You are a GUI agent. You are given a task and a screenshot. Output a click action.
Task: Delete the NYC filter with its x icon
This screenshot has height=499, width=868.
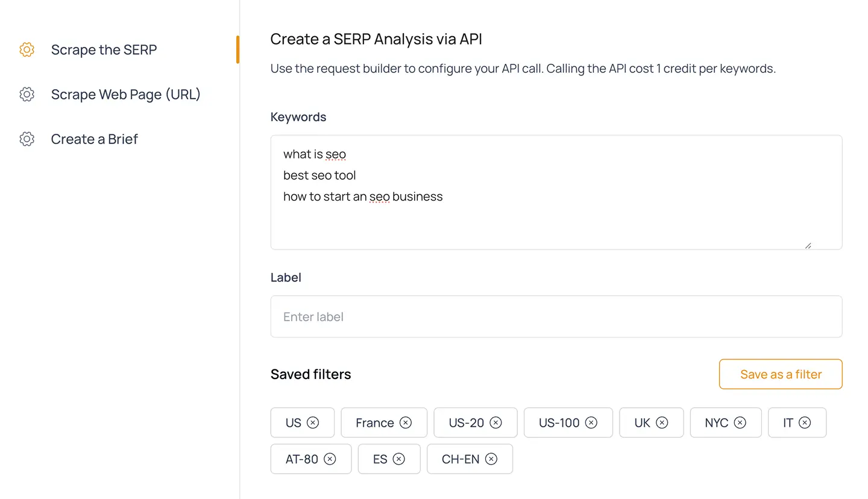(x=740, y=422)
